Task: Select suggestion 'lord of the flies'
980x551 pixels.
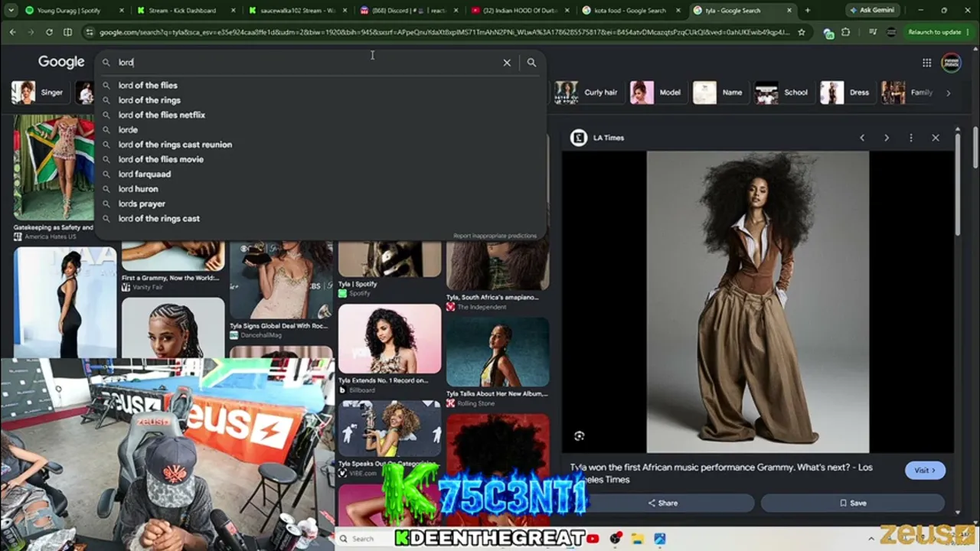Action: pyautogui.click(x=320, y=86)
